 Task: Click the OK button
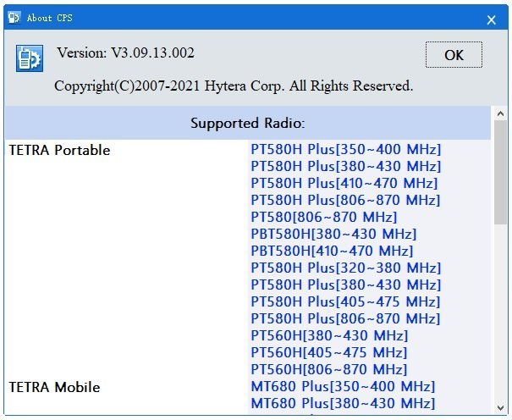coord(454,54)
